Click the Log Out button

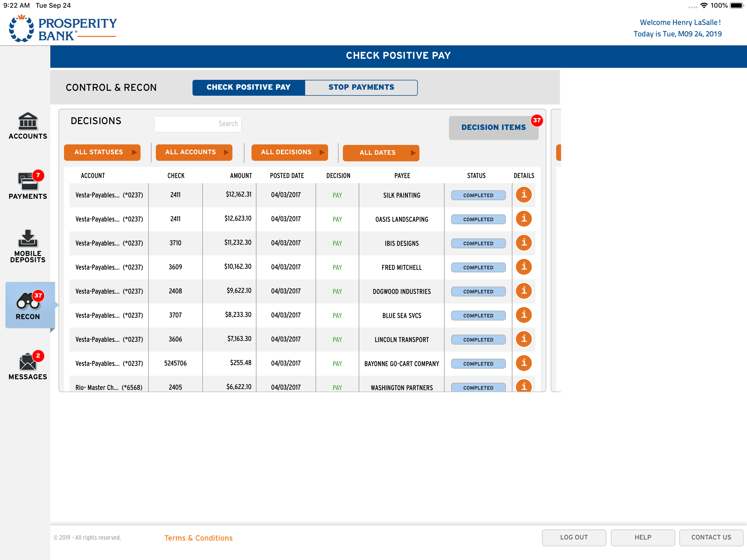pos(574,537)
